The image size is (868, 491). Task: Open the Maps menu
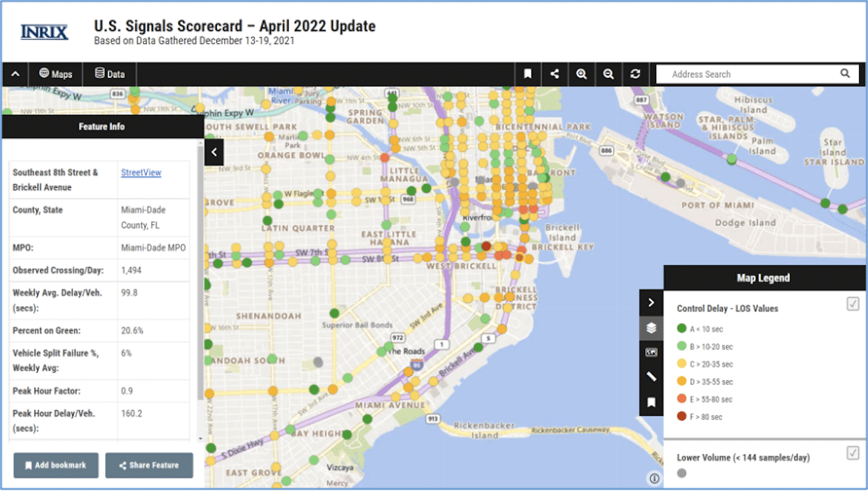tap(56, 74)
